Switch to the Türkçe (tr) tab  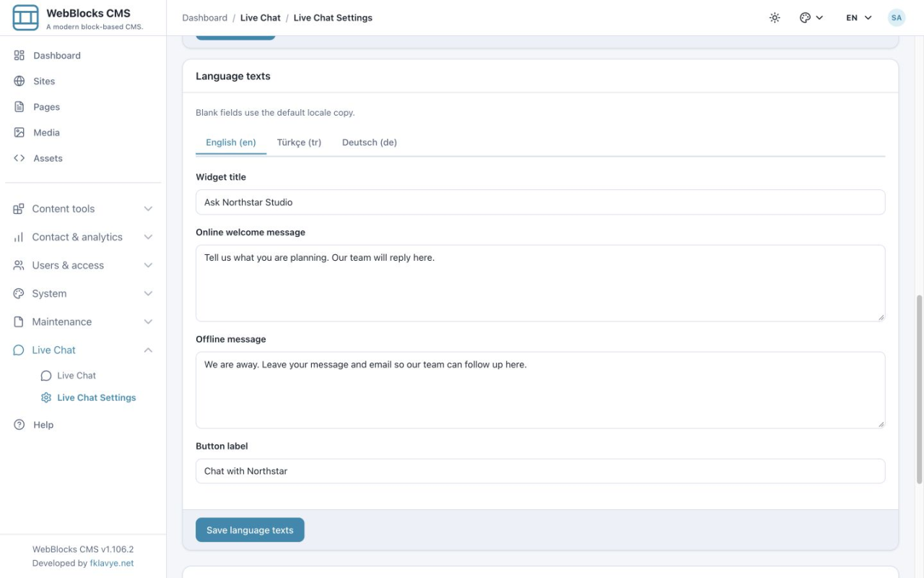click(299, 142)
